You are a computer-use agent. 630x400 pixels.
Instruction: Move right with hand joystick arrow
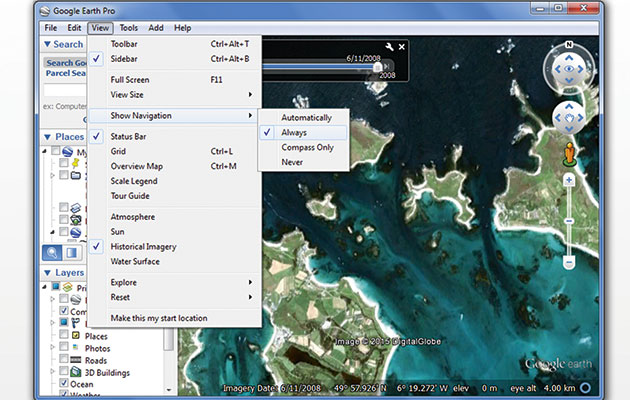pyautogui.click(x=581, y=118)
